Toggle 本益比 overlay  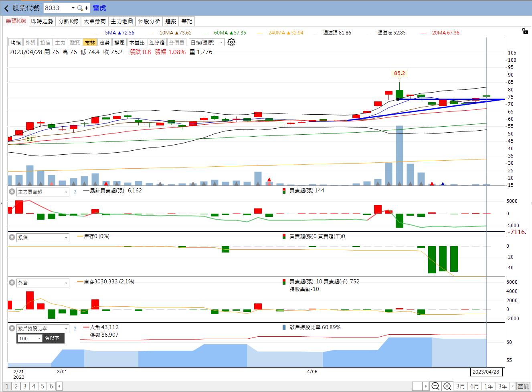pos(137,42)
